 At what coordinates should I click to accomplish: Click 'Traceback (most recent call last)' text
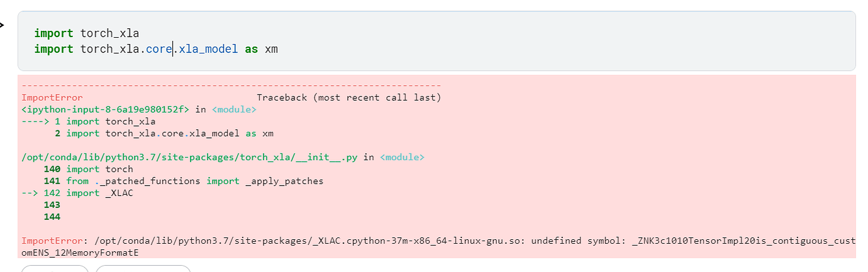click(349, 98)
